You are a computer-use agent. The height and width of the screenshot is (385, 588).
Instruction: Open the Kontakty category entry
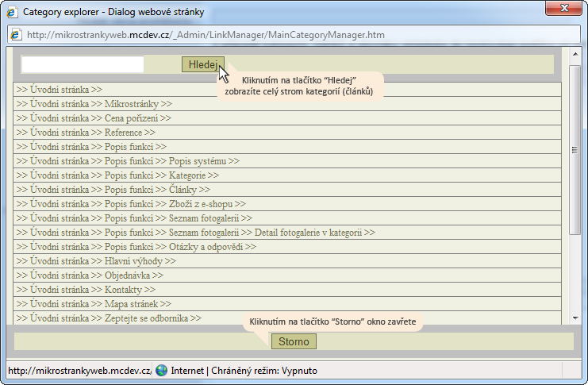[x=287, y=289]
